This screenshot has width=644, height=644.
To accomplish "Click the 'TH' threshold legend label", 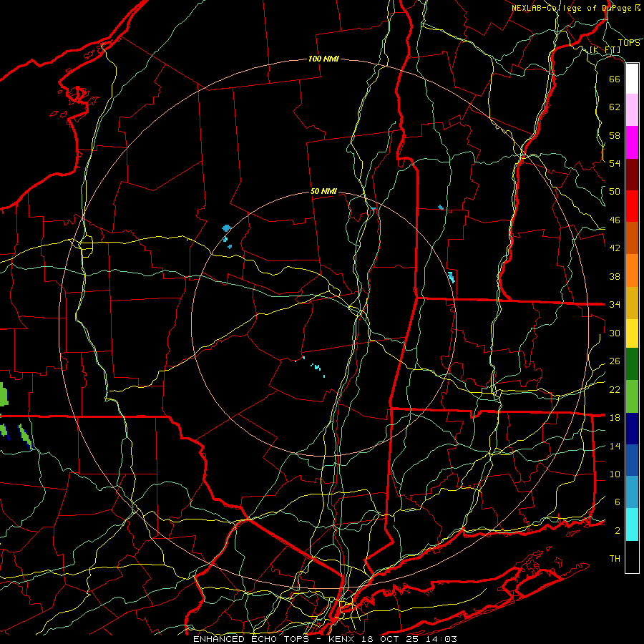I will pos(615,559).
